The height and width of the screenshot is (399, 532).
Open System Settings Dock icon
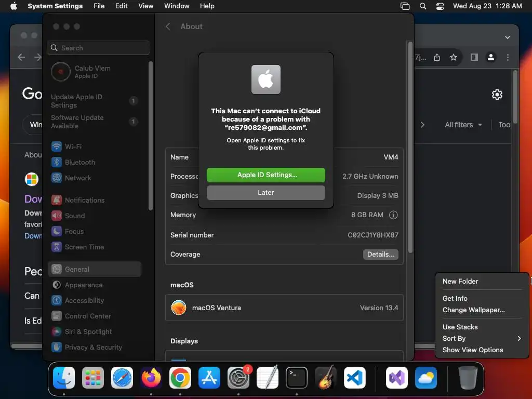click(x=238, y=378)
